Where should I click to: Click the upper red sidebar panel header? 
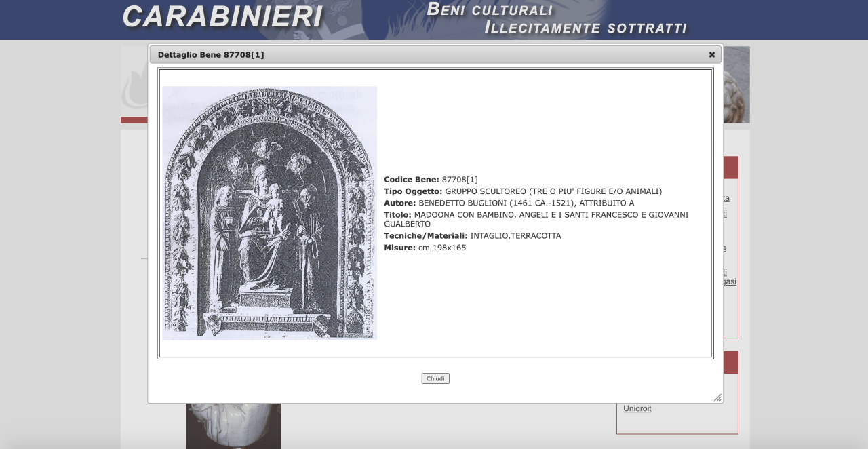point(730,168)
